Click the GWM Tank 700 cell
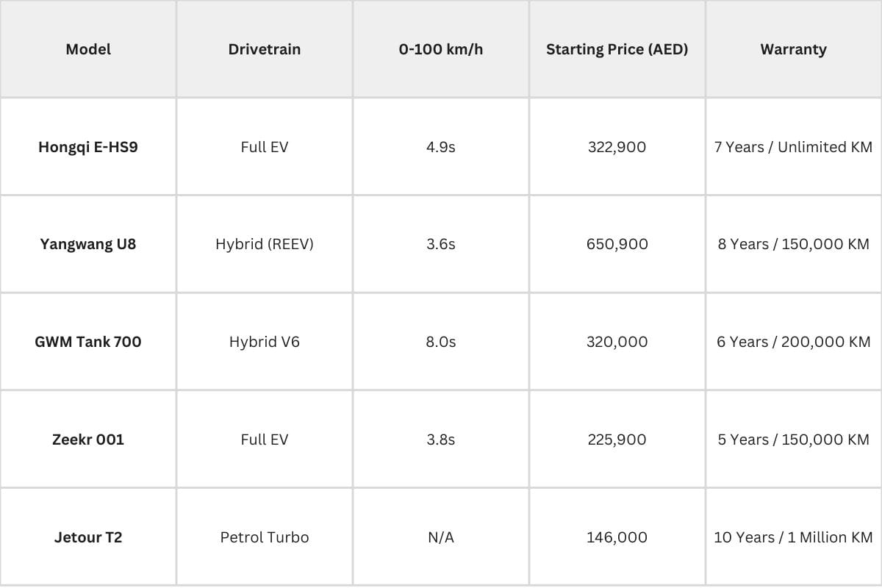Screen dimensions: 882x588 coord(88,342)
